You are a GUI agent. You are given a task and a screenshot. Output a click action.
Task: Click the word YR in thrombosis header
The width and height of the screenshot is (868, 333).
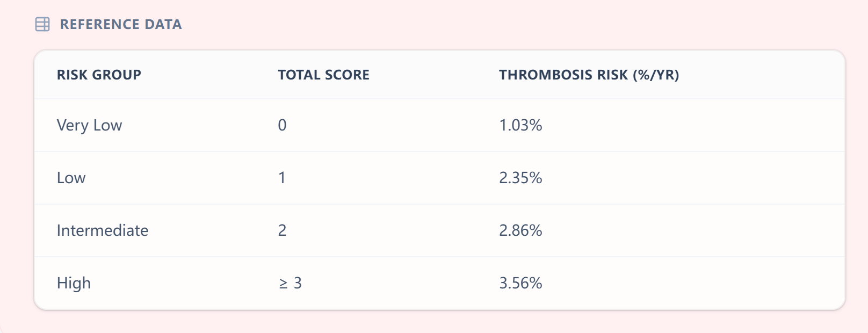click(x=663, y=75)
